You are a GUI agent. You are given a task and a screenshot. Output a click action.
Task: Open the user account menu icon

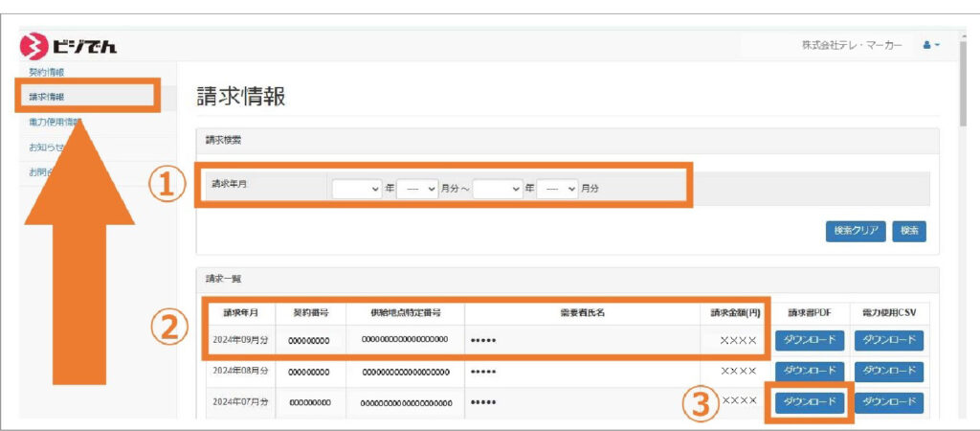coord(930,46)
